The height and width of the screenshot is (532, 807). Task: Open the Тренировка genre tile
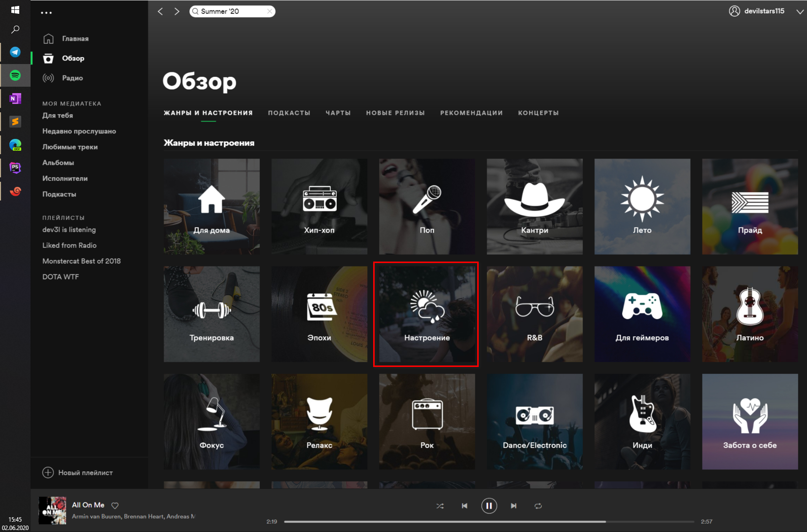[x=211, y=314]
